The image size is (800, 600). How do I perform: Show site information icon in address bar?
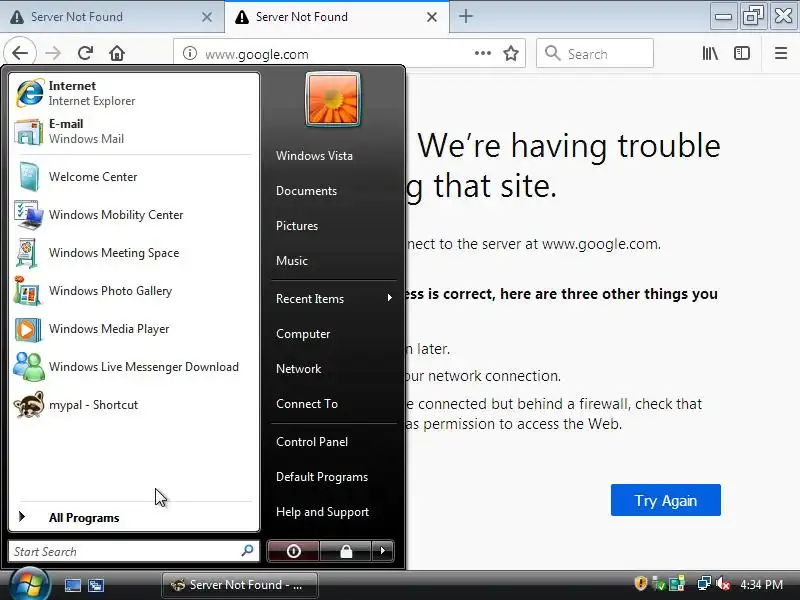[x=190, y=53]
